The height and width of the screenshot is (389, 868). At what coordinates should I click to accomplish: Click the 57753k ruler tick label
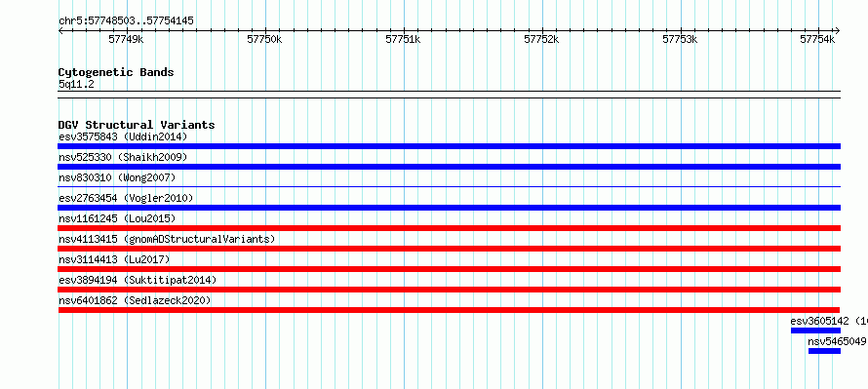tap(680, 40)
